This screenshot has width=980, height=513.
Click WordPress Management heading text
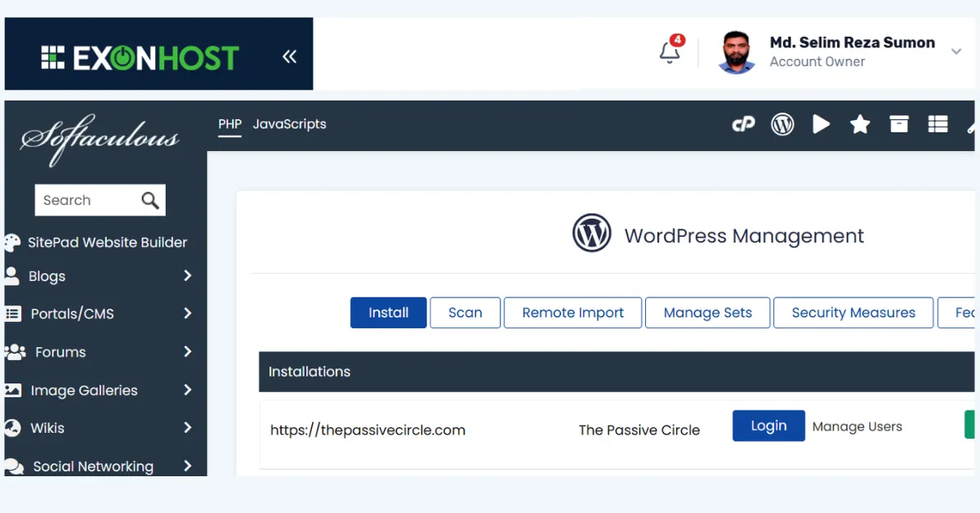(744, 236)
